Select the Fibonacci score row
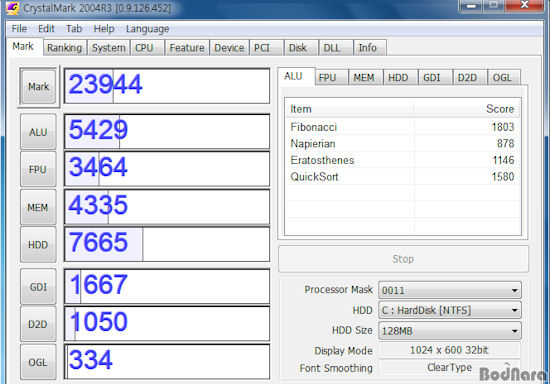550x384 pixels. (x=402, y=127)
